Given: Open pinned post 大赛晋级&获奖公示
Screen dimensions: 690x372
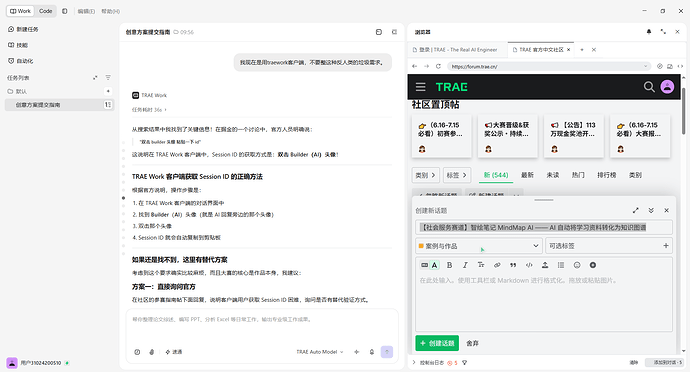Looking at the screenshot, I should (x=507, y=136).
